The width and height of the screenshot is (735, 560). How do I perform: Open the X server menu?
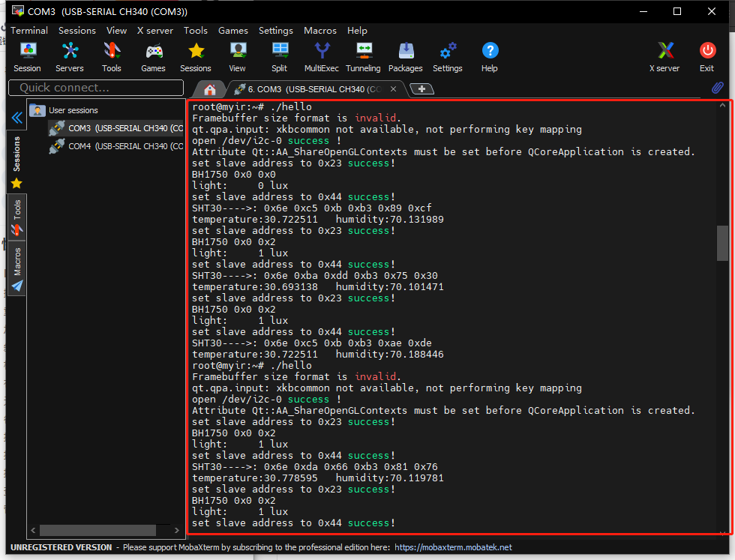tap(154, 31)
